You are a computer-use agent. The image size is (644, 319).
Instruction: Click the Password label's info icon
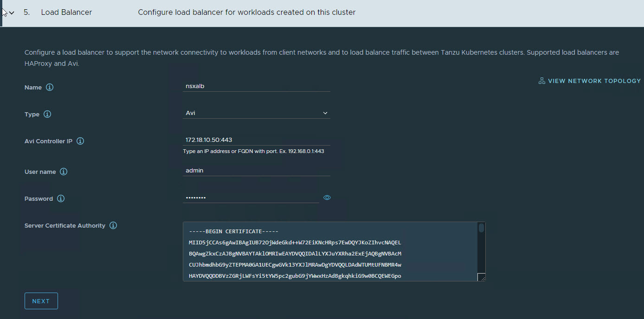[x=61, y=198]
